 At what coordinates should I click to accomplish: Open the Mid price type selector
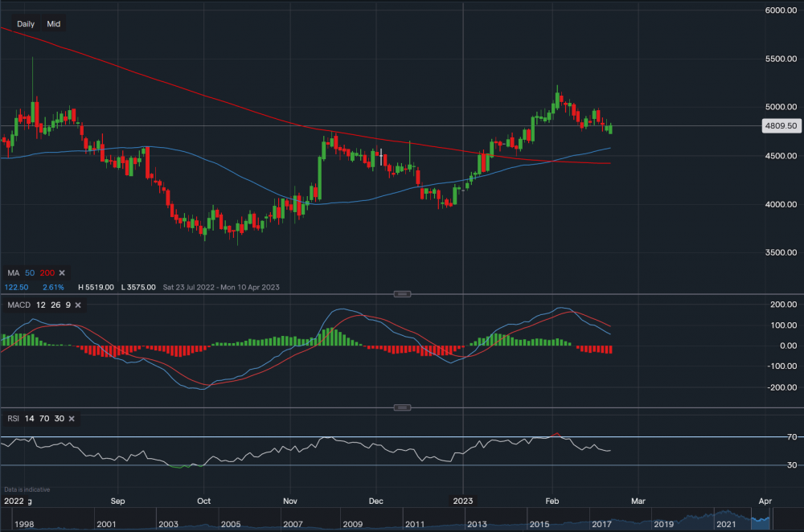pyautogui.click(x=54, y=24)
